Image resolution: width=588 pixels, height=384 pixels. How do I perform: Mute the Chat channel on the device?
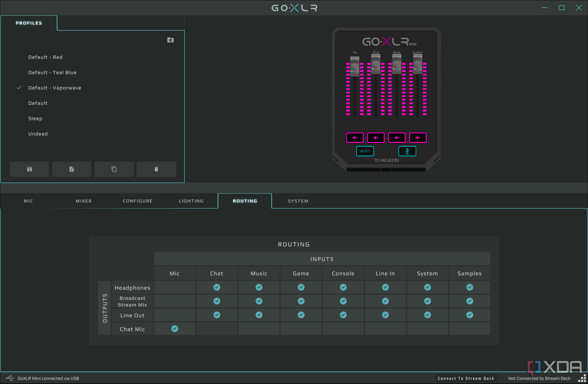(376, 138)
